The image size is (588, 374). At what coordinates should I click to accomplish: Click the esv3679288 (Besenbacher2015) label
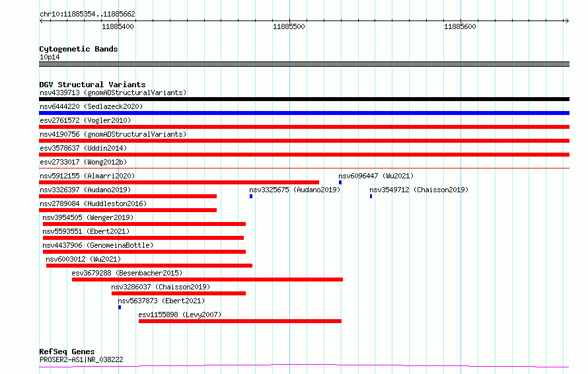click(x=127, y=273)
